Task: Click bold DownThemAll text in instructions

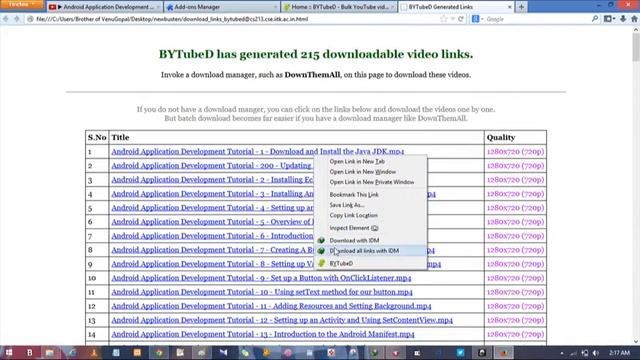Action: (x=312, y=75)
